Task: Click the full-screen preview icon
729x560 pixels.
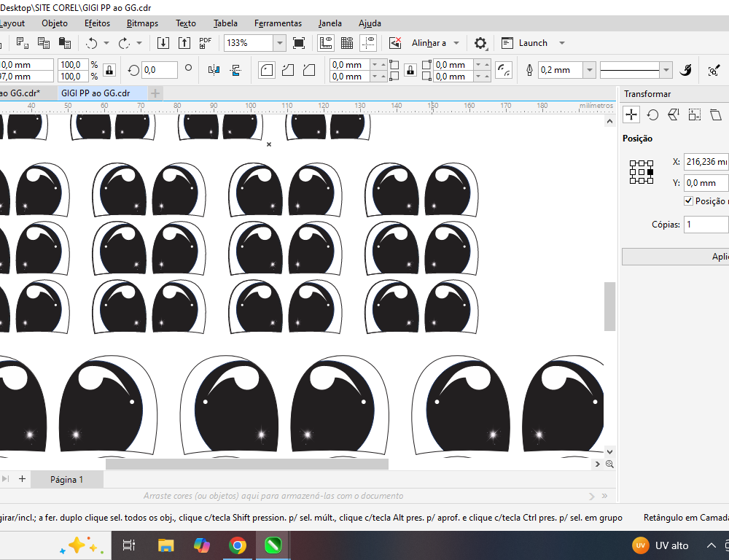Action: (299, 43)
